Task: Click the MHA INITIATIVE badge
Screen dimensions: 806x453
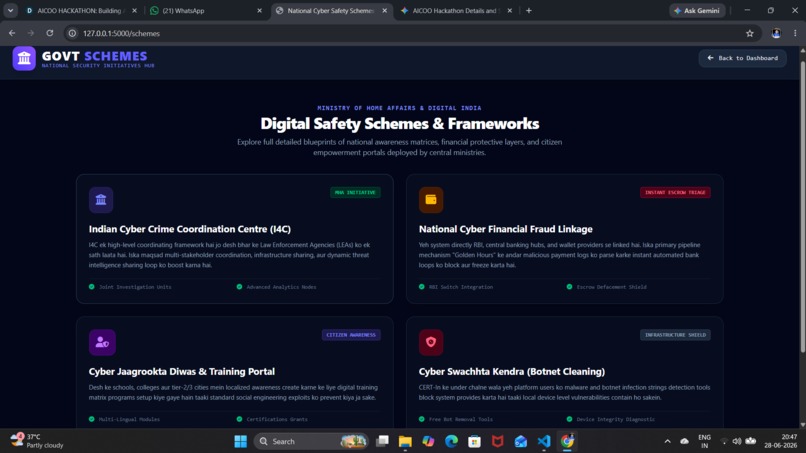Action: pyautogui.click(x=355, y=192)
